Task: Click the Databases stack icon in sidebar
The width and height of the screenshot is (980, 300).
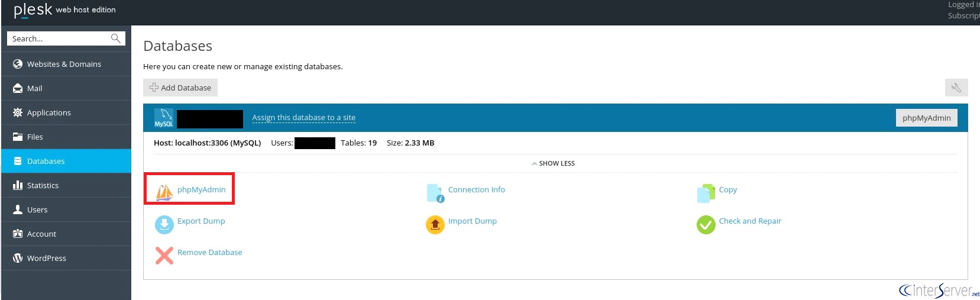Action: [18, 161]
